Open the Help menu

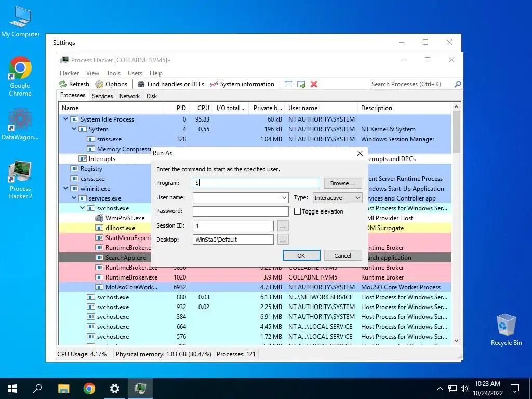156,73
